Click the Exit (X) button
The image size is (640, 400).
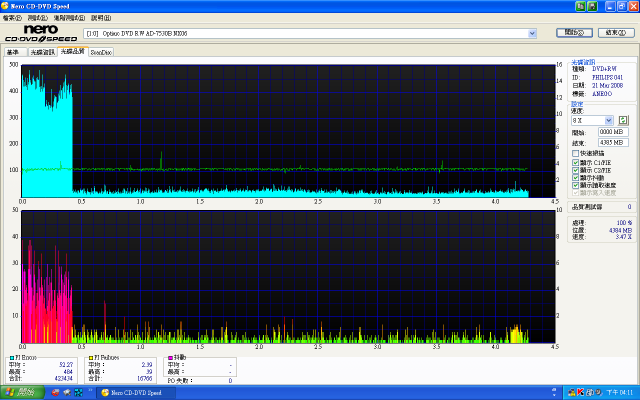pos(616,33)
